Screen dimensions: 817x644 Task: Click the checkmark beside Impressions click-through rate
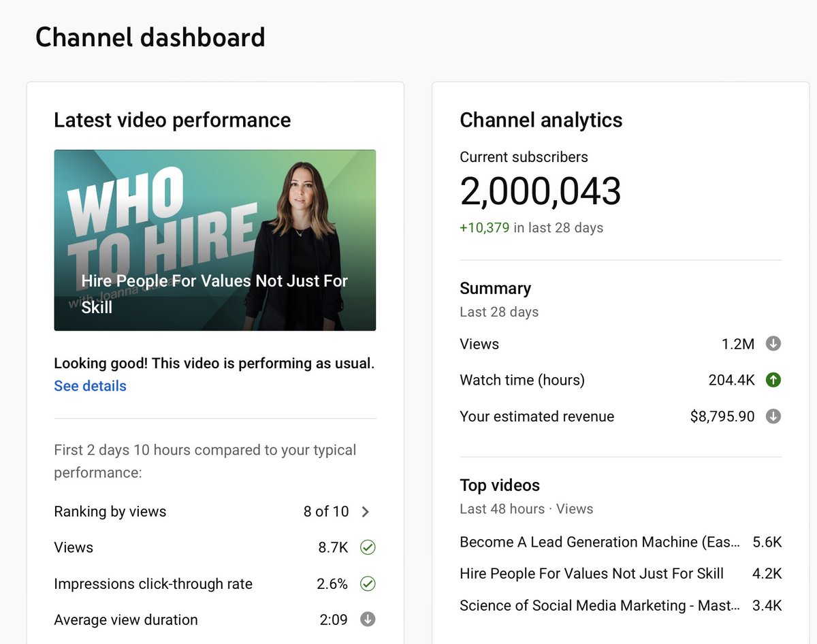(x=368, y=583)
